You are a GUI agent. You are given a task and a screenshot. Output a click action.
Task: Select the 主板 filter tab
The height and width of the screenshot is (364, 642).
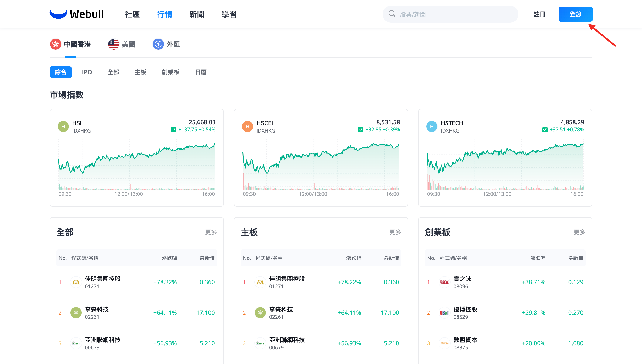click(140, 72)
